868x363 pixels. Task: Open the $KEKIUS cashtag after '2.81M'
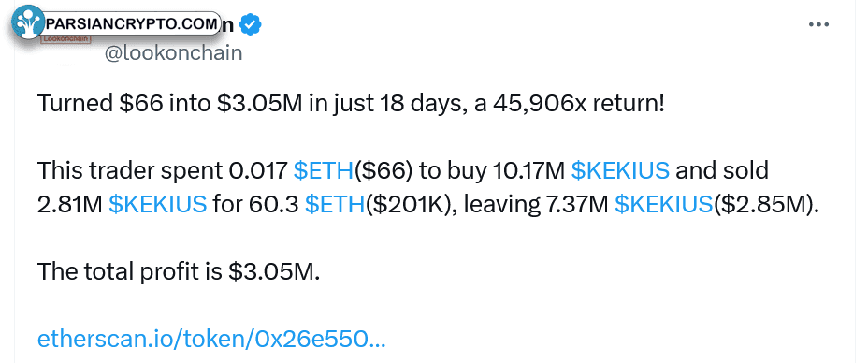pos(158,205)
